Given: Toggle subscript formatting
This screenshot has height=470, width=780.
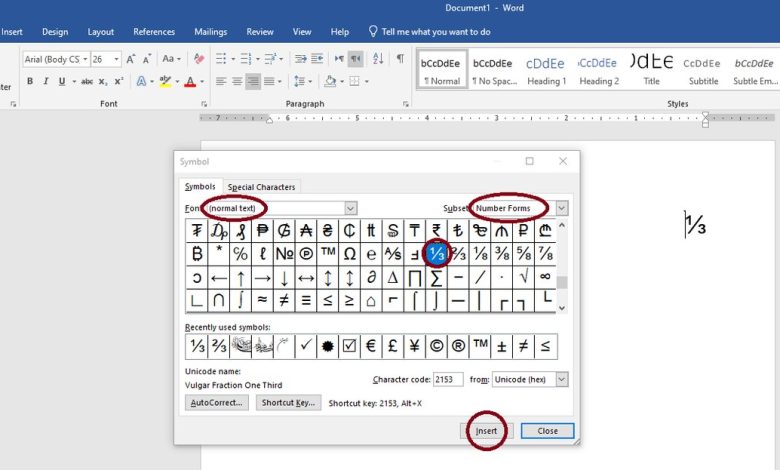Looking at the screenshot, I should [102, 81].
